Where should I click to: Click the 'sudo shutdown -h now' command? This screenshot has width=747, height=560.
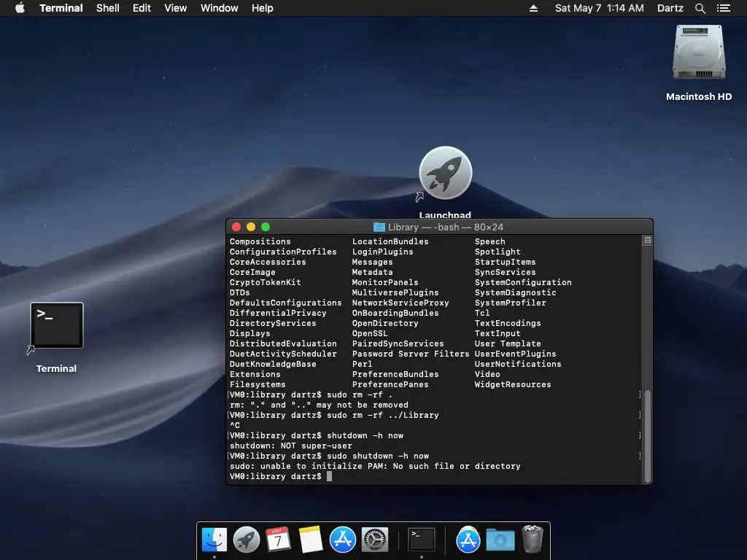tap(378, 456)
